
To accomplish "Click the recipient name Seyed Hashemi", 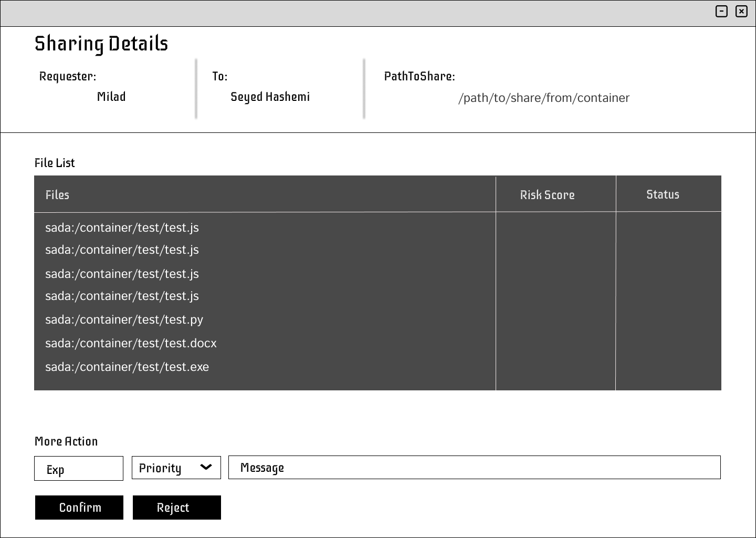I will (x=270, y=97).
